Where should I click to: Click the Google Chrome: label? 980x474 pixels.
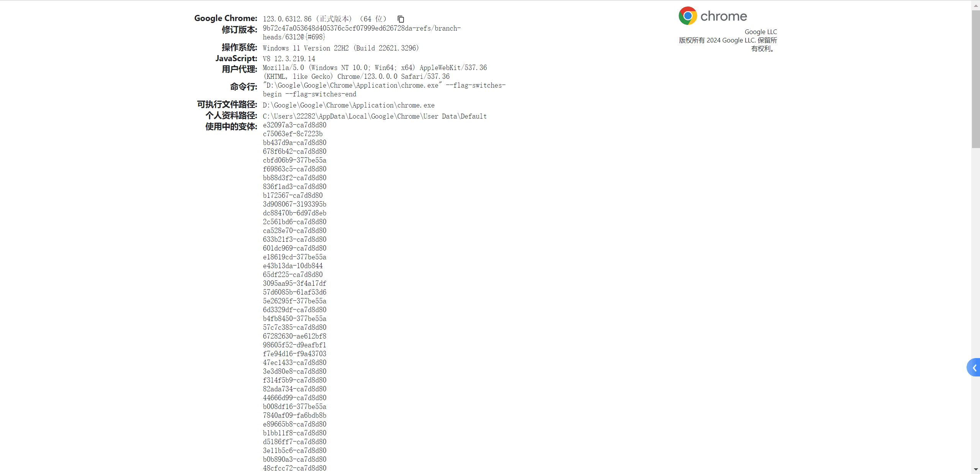click(x=226, y=18)
